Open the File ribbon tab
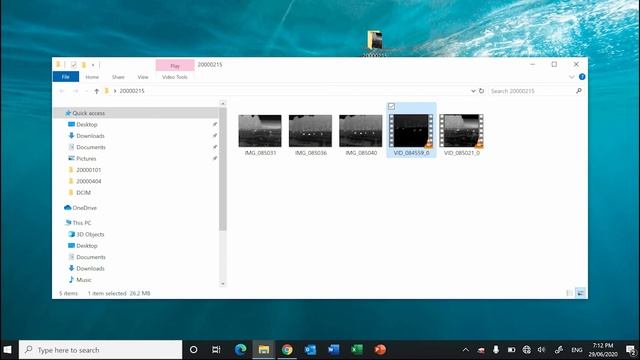The height and width of the screenshot is (360, 640). click(66, 77)
